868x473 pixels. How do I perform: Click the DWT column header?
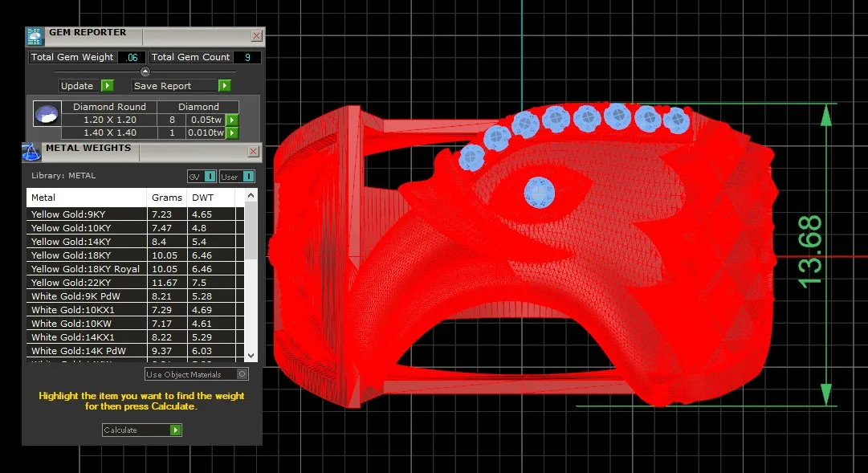click(x=211, y=198)
